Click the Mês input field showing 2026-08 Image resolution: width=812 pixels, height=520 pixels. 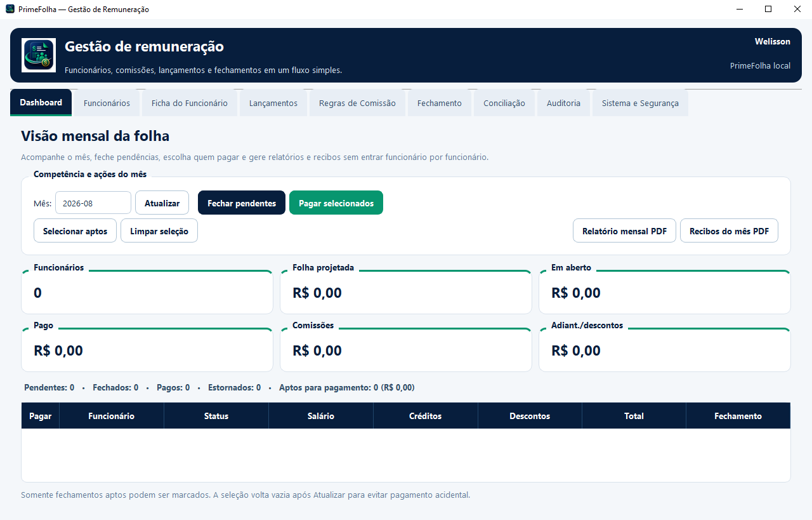click(x=93, y=203)
